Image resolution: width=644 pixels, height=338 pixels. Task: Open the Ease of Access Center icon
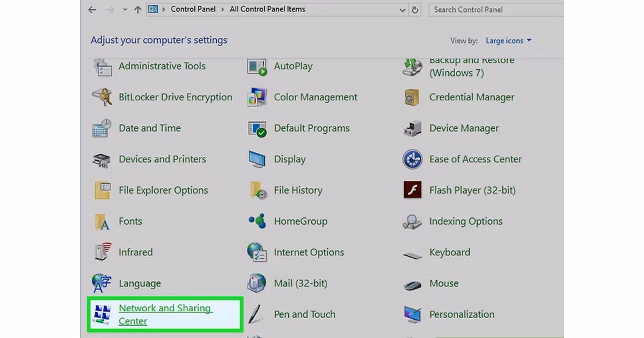[x=412, y=159]
